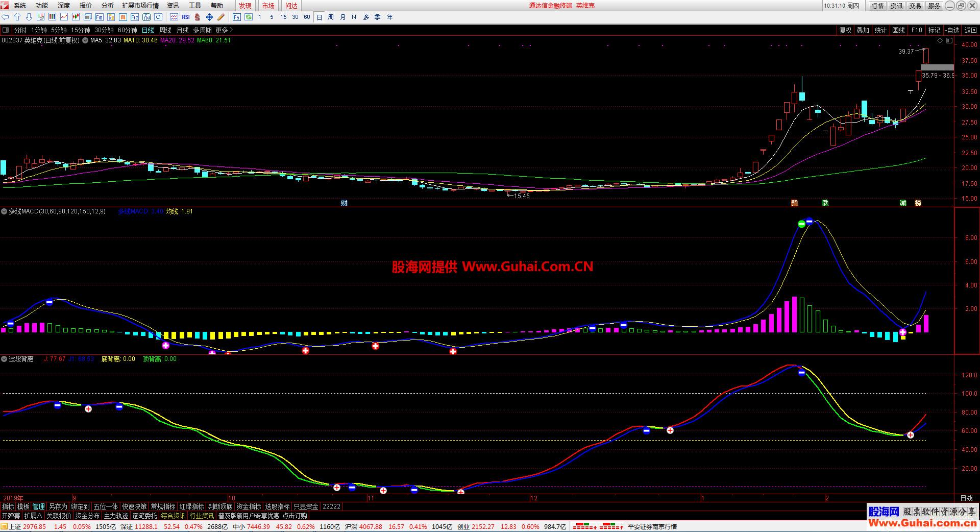Open the 多周期 view option
This screenshot has height=532, width=980.
click(x=202, y=31)
